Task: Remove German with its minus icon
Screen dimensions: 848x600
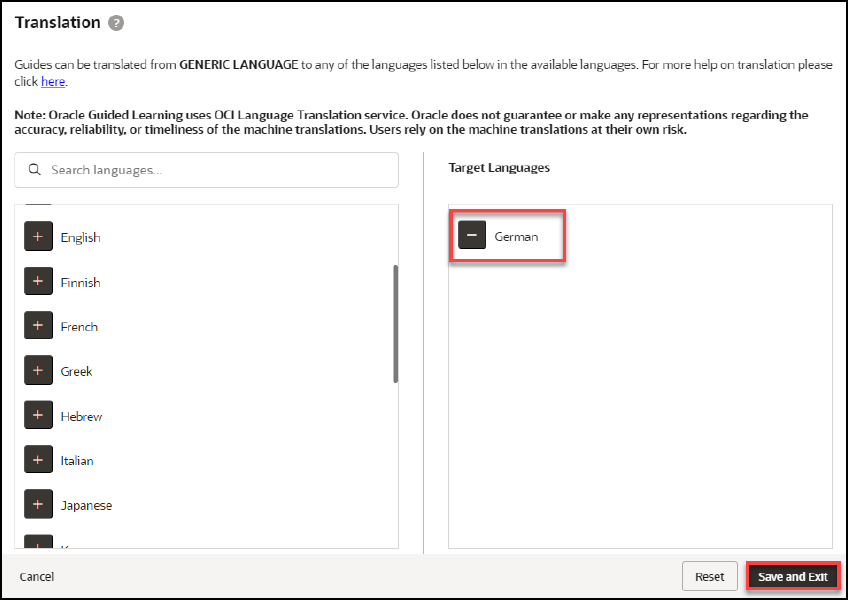Action: [x=471, y=235]
